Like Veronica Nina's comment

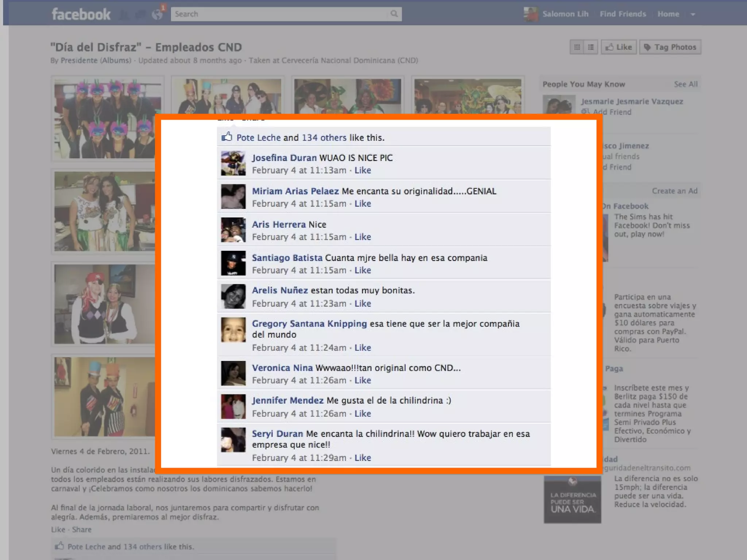tap(363, 380)
